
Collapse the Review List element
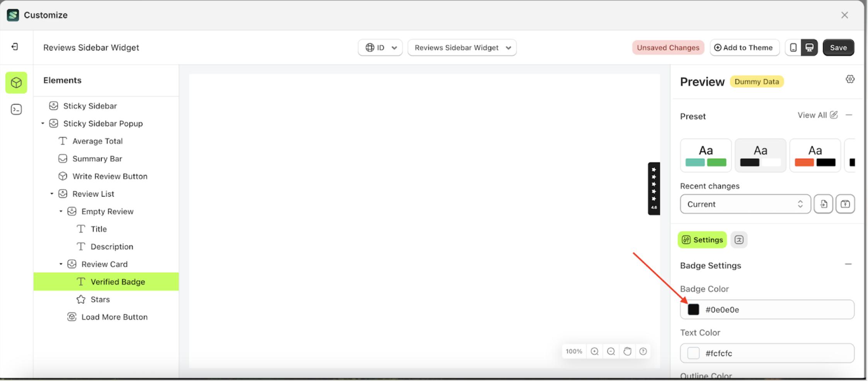pos(52,194)
